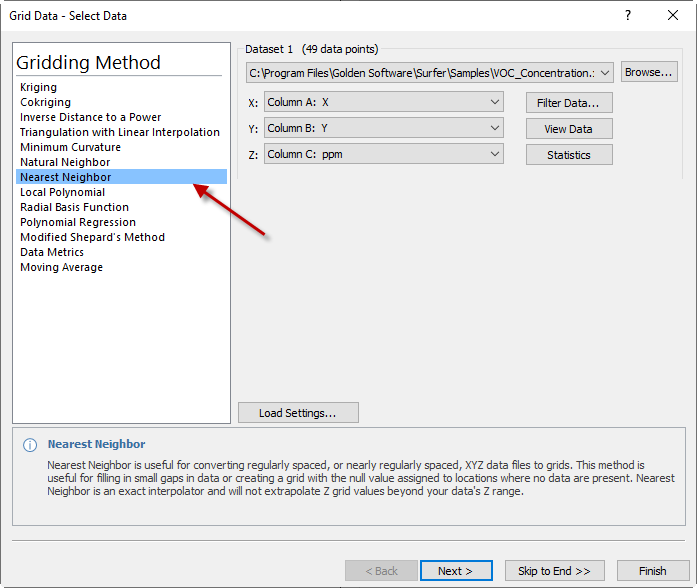Proceed with the Next button

click(455, 571)
